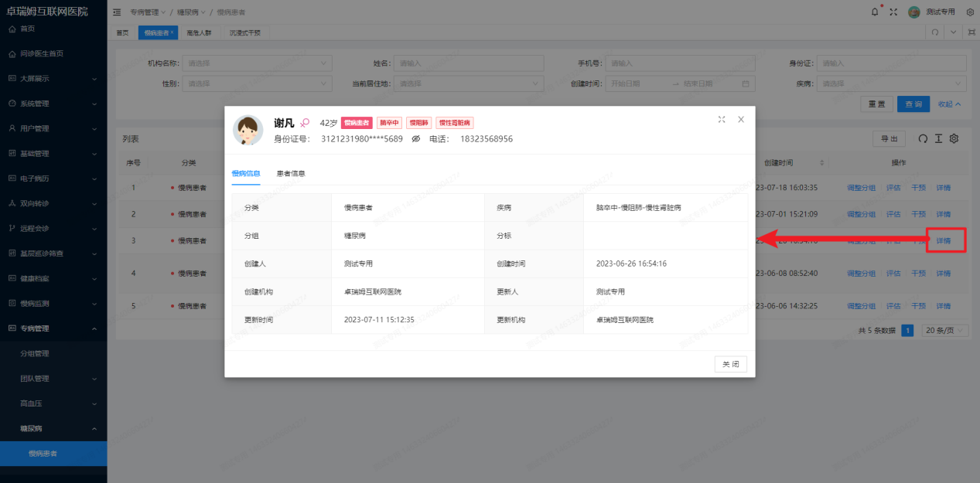Click the 导出 export button
The width and height of the screenshot is (980, 483).
coord(889,139)
